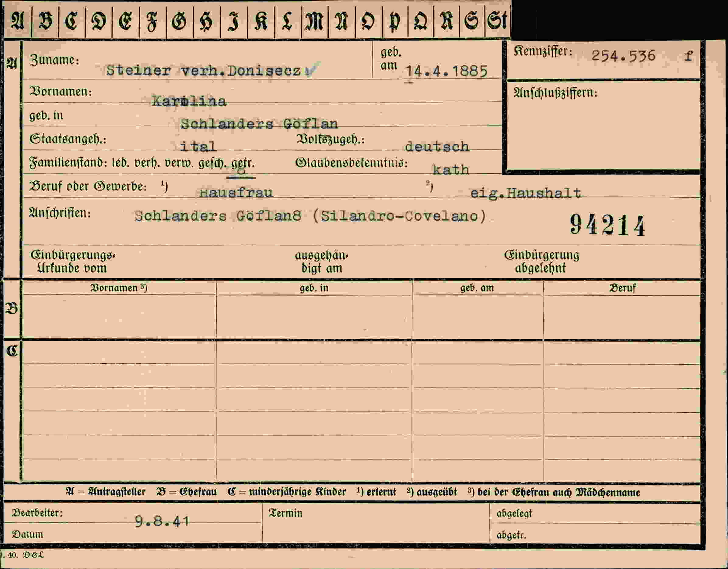Click index tab letter 'M'
Image resolution: width=728 pixels, height=569 pixels.
[x=314, y=21]
